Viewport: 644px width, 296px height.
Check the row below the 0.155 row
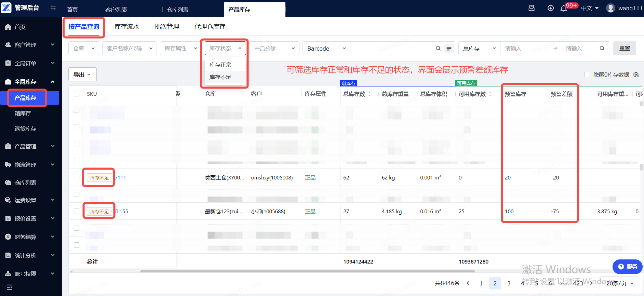pyautogui.click(x=77, y=228)
